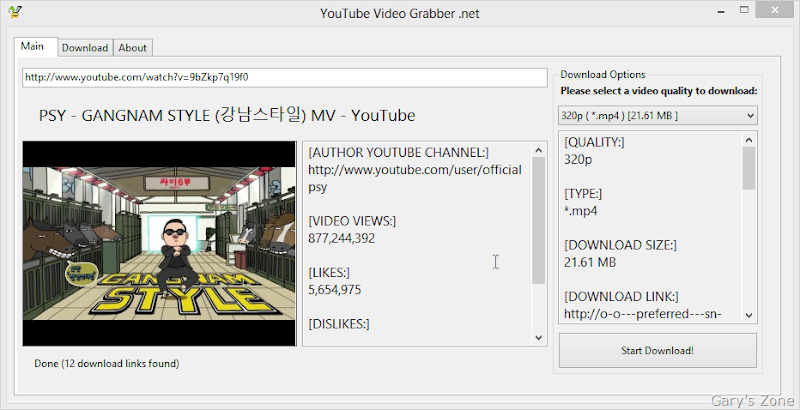
Task: Click the [DISLIKES:] label
Action: click(339, 324)
